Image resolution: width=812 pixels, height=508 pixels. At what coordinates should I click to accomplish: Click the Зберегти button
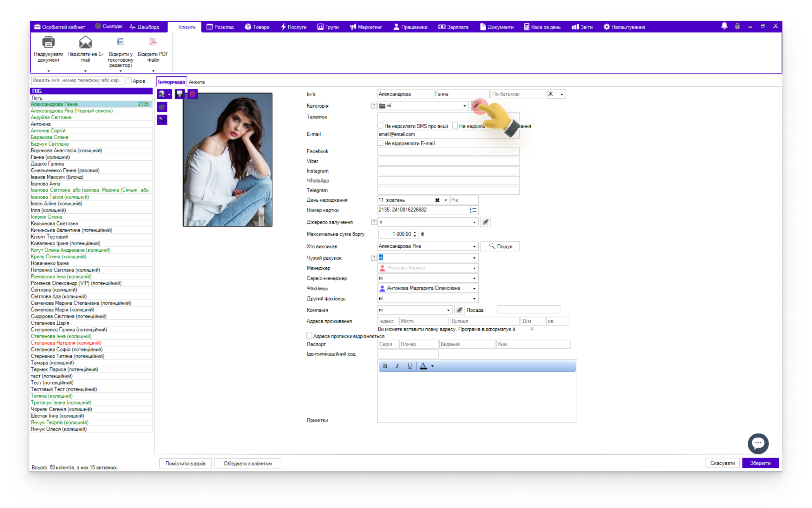tap(760, 463)
